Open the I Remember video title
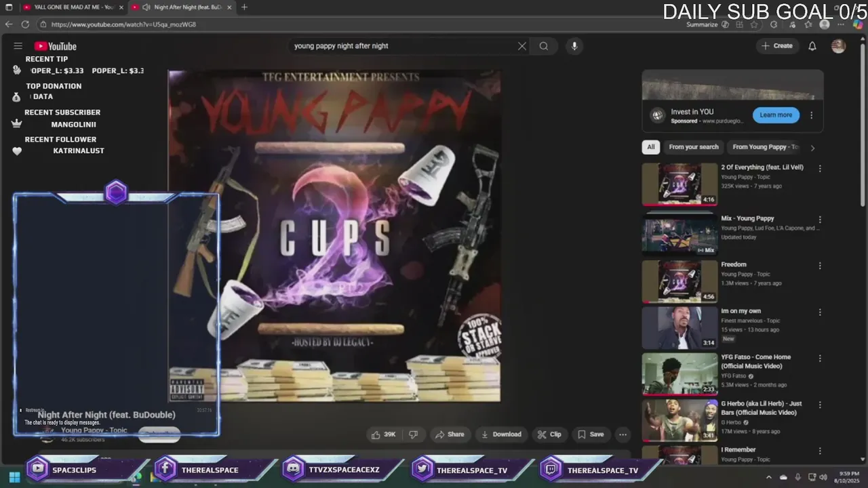Viewport: 868px width, 488px height. [x=738, y=449]
